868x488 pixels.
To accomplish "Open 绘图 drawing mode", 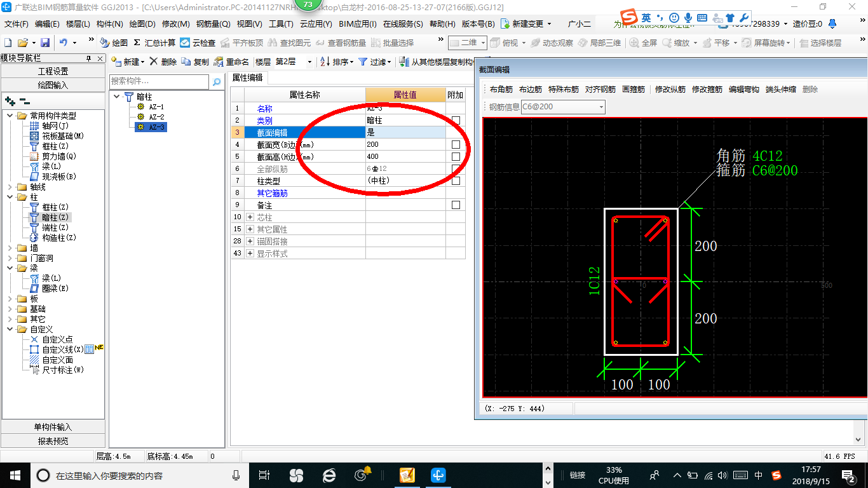I will [x=114, y=43].
